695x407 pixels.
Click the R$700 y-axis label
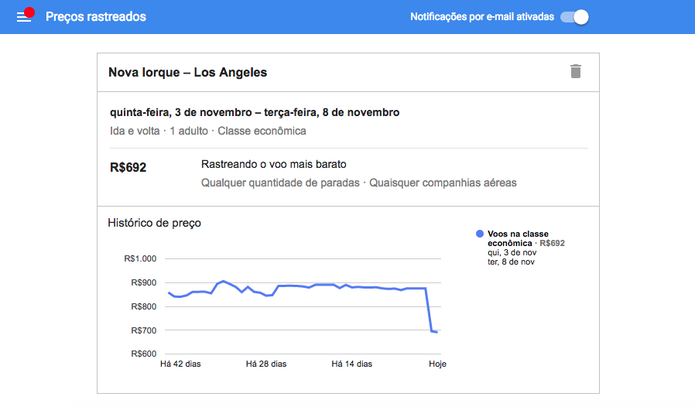144,330
